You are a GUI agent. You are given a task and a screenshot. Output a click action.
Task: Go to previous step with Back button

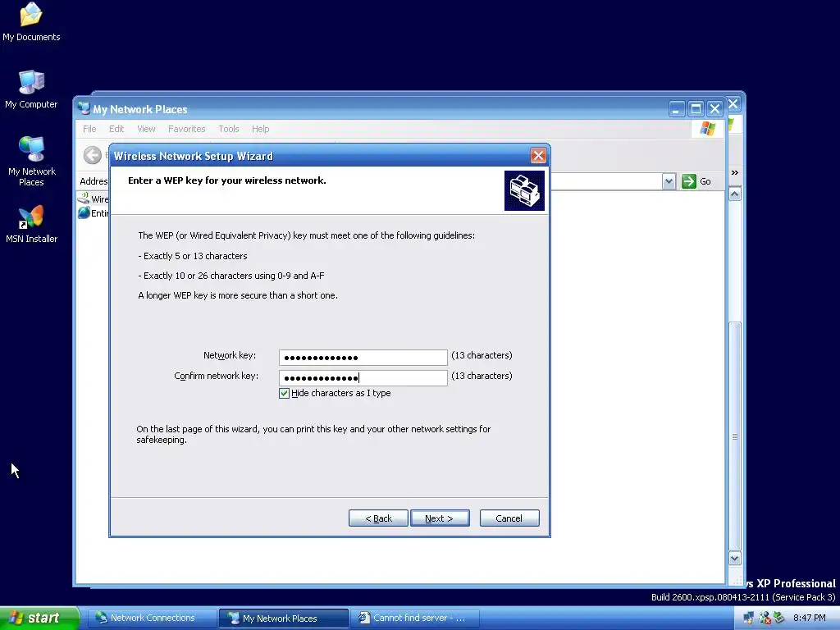click(378, 518)
